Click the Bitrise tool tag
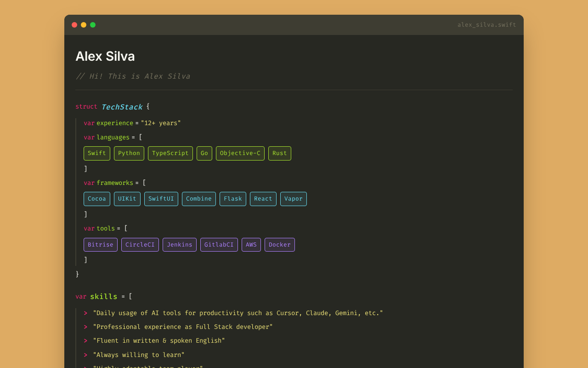 [x=101, y=245]
